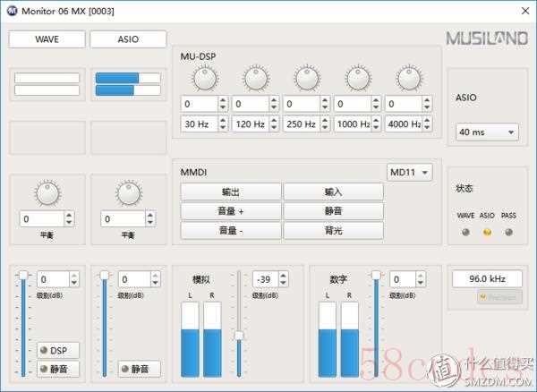The width and height of the screenshot is (537, 392).
Task: Increase the 4000 Hz band gain stepper
Action: pyautogui.click(x=427, y=100)
